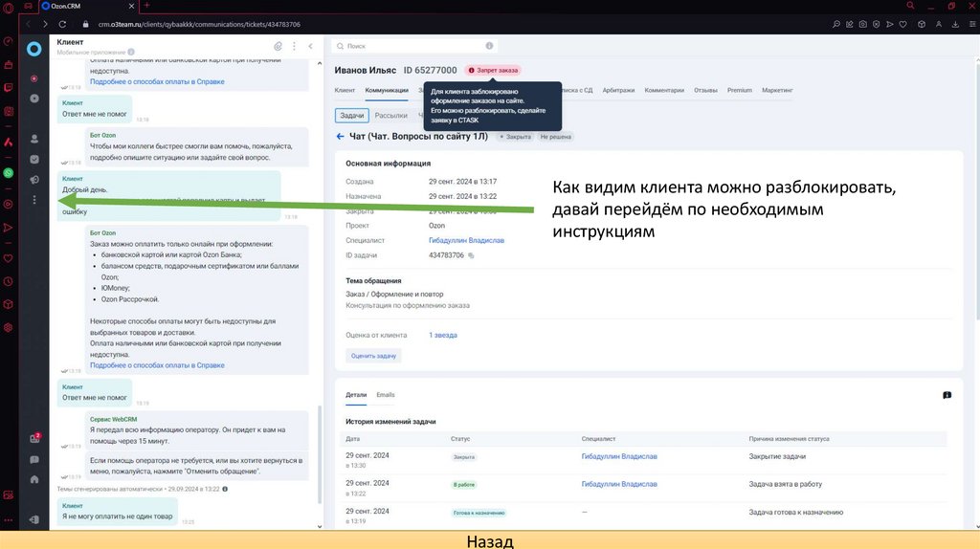Click the 1 звезда rating link
This screenshot has height=549, width=980.
tap(442, 336)
